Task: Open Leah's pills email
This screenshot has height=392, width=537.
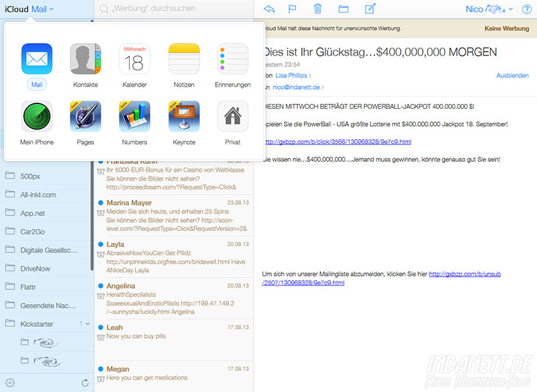Action: (174, 340)
